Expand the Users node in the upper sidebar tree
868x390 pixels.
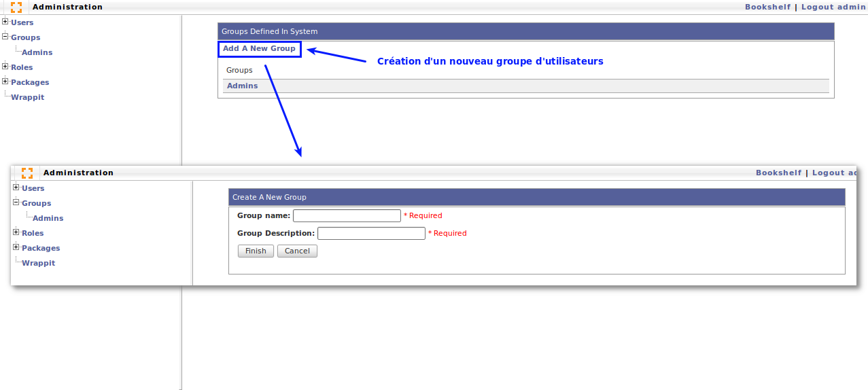[x=5, y=22]
